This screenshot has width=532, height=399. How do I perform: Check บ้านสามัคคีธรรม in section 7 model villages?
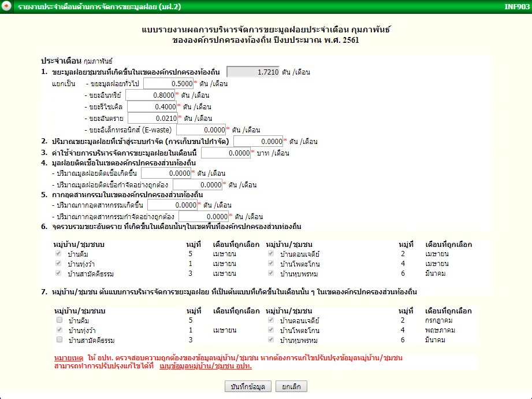coord(59,339)
